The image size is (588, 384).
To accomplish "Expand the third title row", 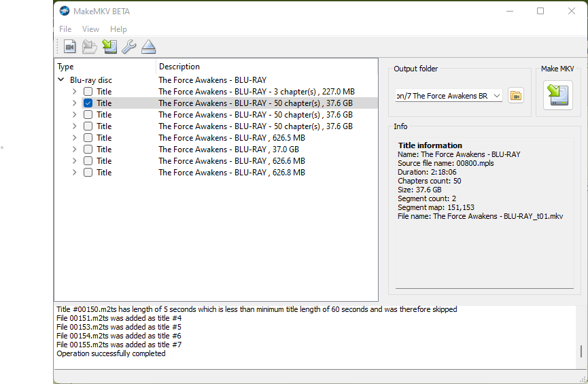I will point(74,115).
